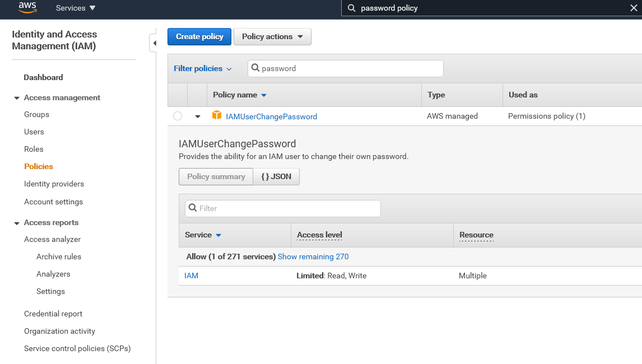Screen dimensions: 642x364
Task: Open Policy actions dropdown
Action: (272, 37)
